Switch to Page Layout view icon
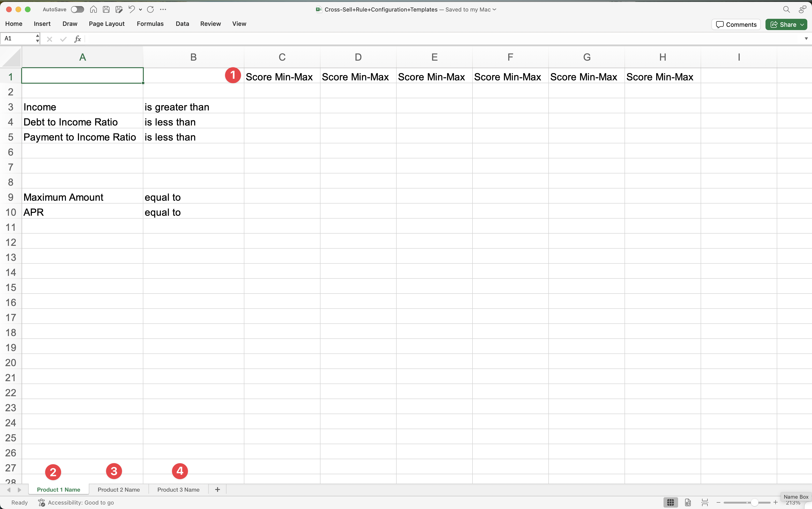 (688, 503)
